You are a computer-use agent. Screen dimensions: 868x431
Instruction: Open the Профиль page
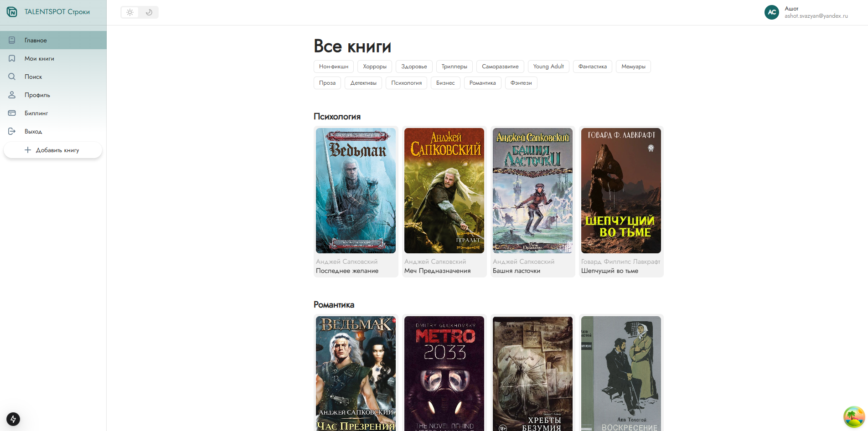(53, 95)
